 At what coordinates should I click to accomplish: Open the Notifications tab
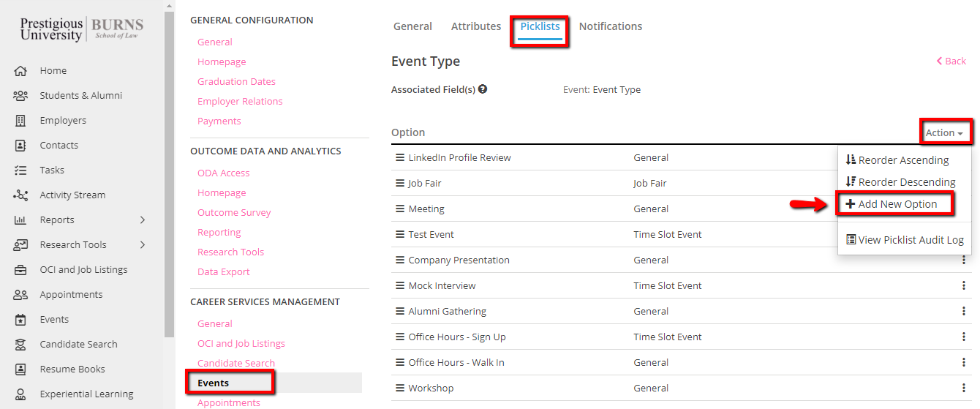click(x=611, y=26)
